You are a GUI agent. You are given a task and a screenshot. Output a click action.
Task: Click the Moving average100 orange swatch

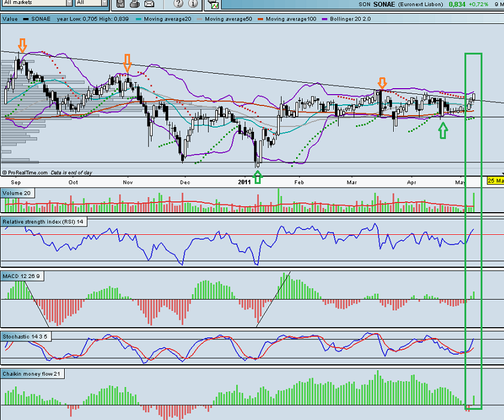(260, 19)
